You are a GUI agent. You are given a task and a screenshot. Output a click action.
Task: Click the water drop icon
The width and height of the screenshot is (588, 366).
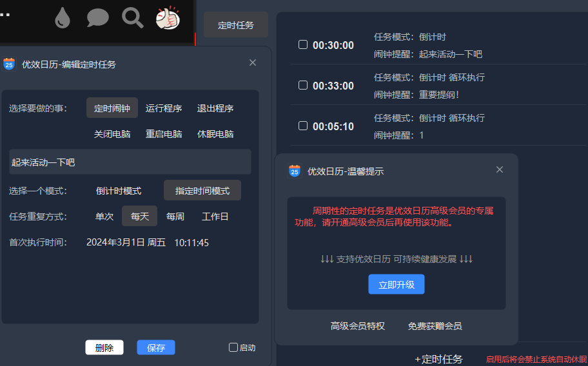63,19
